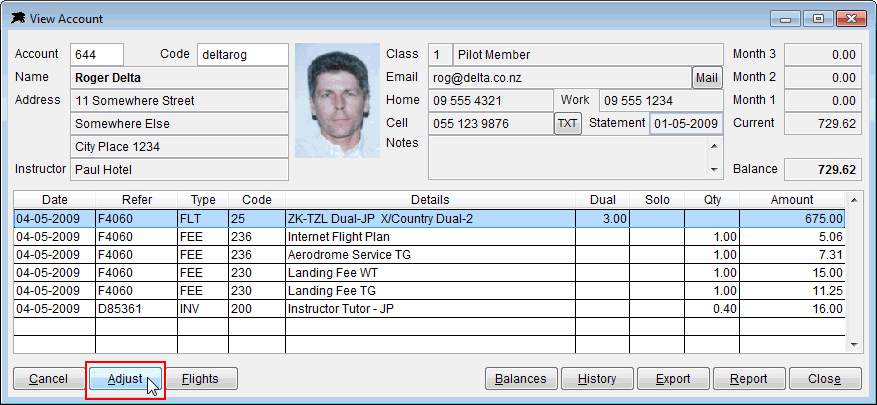Image resolution: width=877 pixels, height=405 pixels.
Task: Click the bottom Close button
Action: [825, 379]
